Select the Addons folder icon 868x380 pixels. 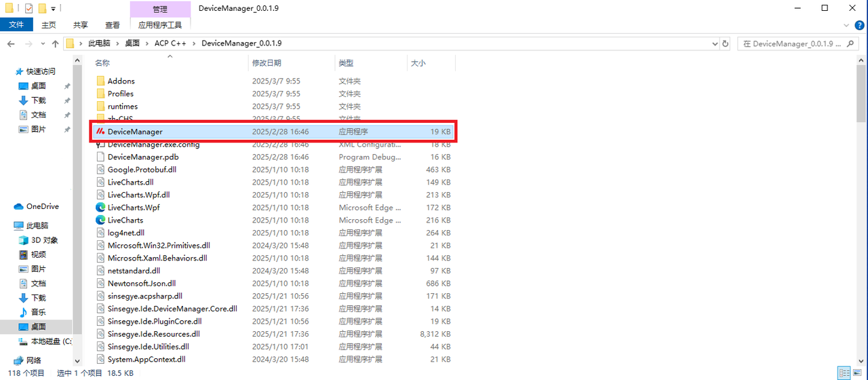coord(100,81)
